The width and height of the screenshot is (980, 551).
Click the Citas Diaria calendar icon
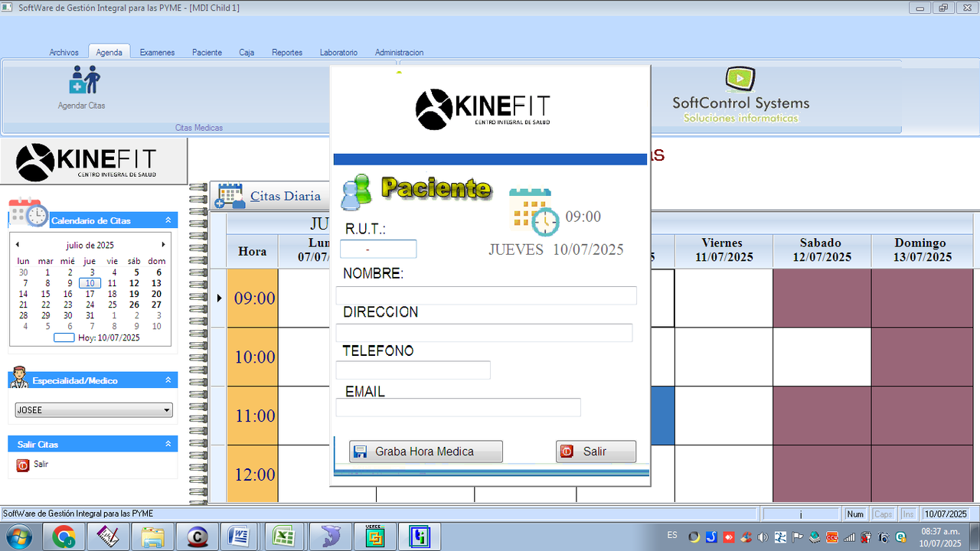pyautogui.click(x=230, y=196)
